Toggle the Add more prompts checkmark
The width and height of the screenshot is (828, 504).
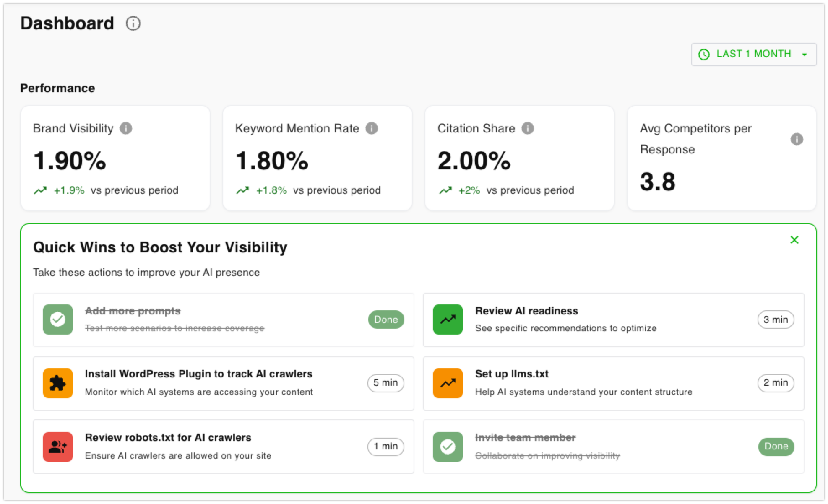pyautogui.click(x=58, y=320)
